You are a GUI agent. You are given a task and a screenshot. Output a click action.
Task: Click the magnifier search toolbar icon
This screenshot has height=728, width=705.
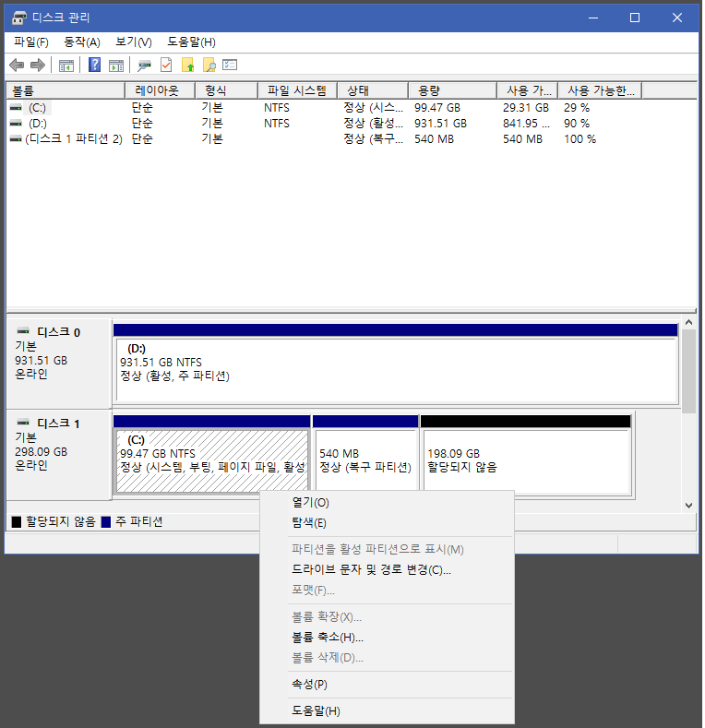209,65
